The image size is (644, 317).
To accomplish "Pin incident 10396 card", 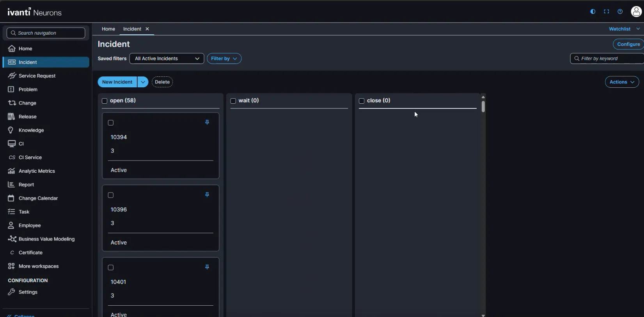I will click(207, 195).
